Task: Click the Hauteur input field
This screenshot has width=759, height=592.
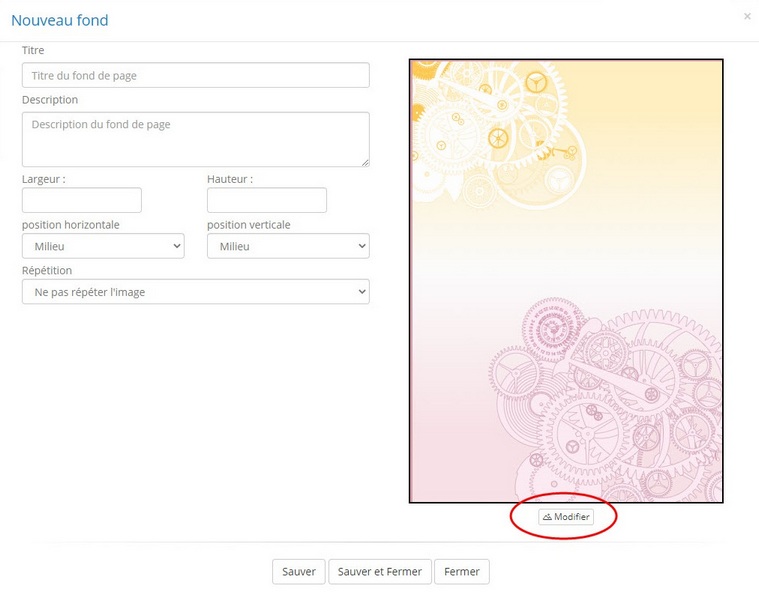Action: click(267, 200)
